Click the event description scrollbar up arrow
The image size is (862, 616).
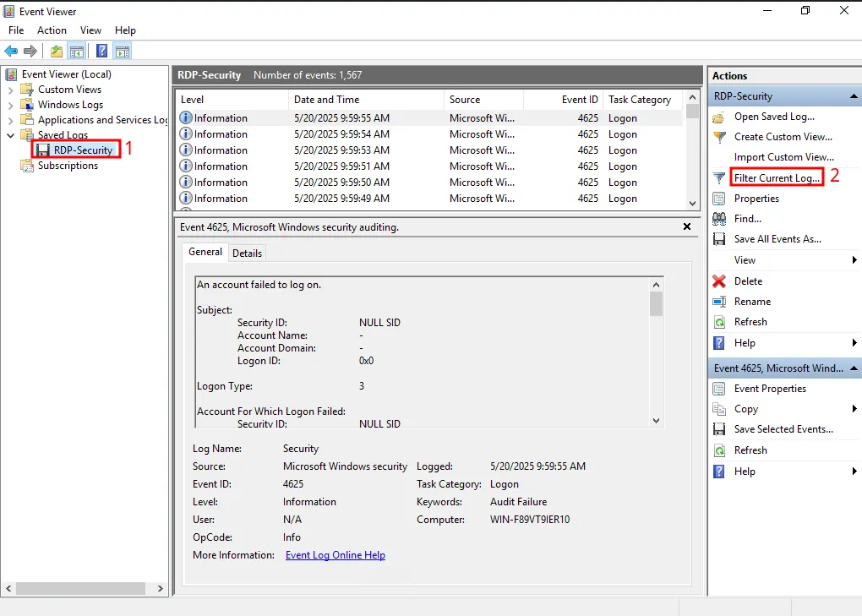(656, 285)
